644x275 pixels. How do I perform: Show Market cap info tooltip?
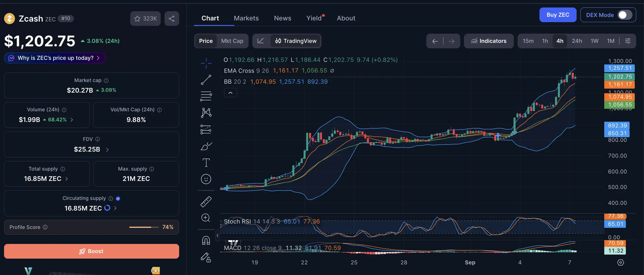coord(106,81)
